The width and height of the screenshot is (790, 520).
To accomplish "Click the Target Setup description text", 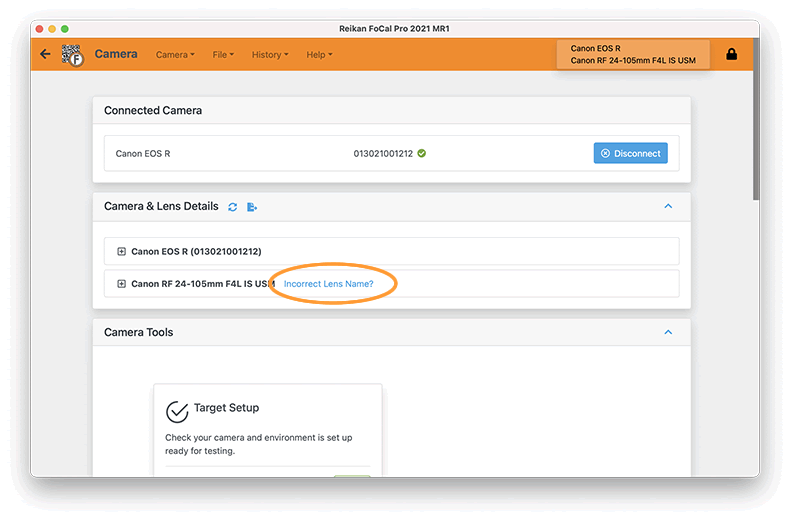I will 258,444.
